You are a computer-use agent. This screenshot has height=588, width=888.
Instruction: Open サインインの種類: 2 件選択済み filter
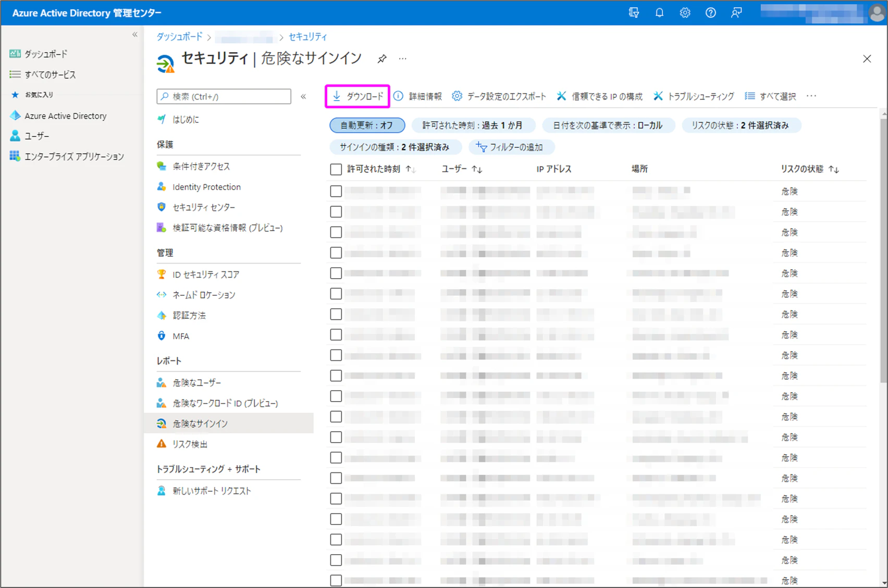[x=395, y=147]
